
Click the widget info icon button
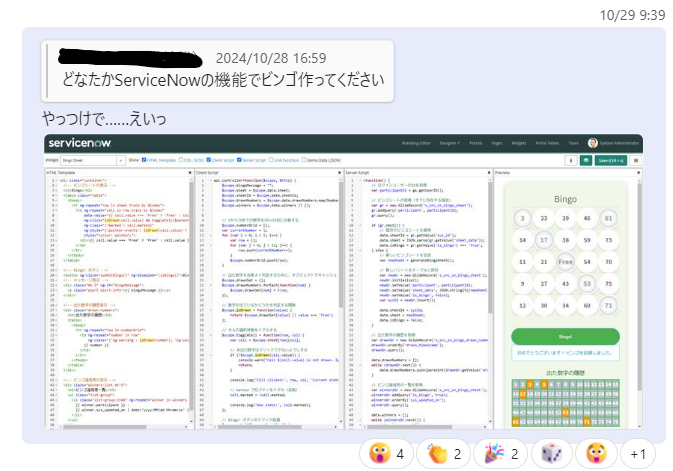click(570, 160)
